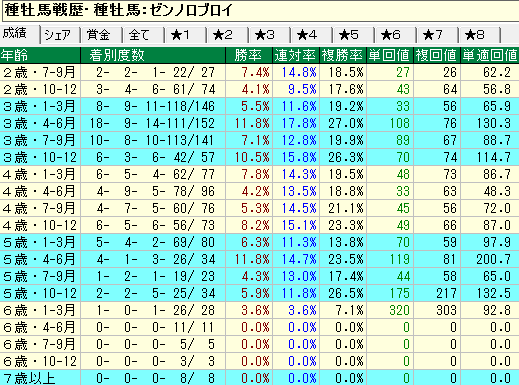Open the ★6 star tab
Screen dimensions: 519x385
pos(396,35)
